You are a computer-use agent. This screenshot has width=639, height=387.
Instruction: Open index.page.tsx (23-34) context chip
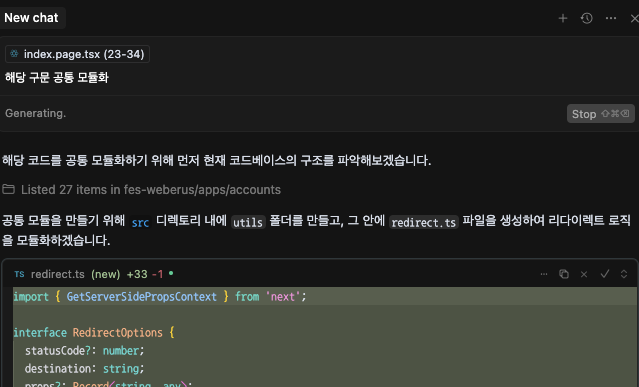tap(77, 54)
